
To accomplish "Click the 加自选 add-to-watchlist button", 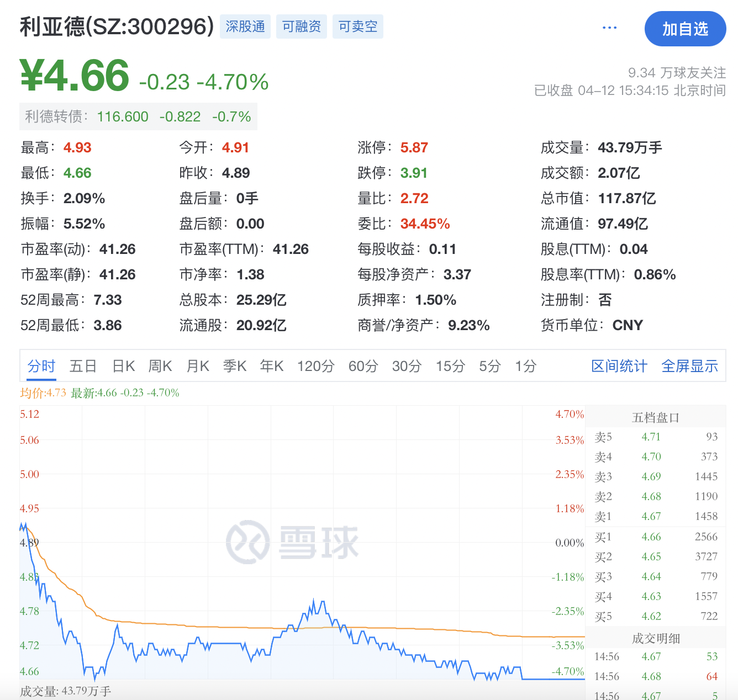I will click(685, 29).
